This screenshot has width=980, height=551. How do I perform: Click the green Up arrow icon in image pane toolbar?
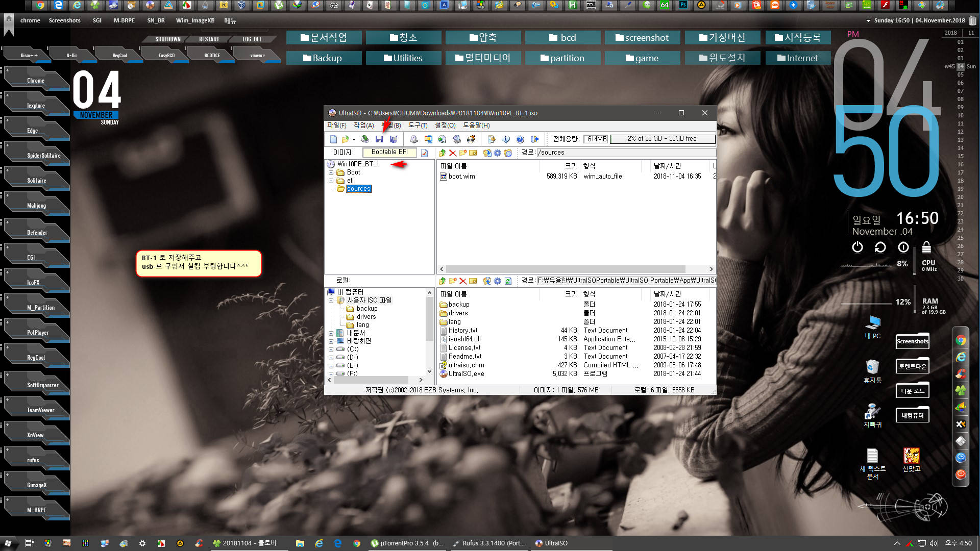(442, 153)
